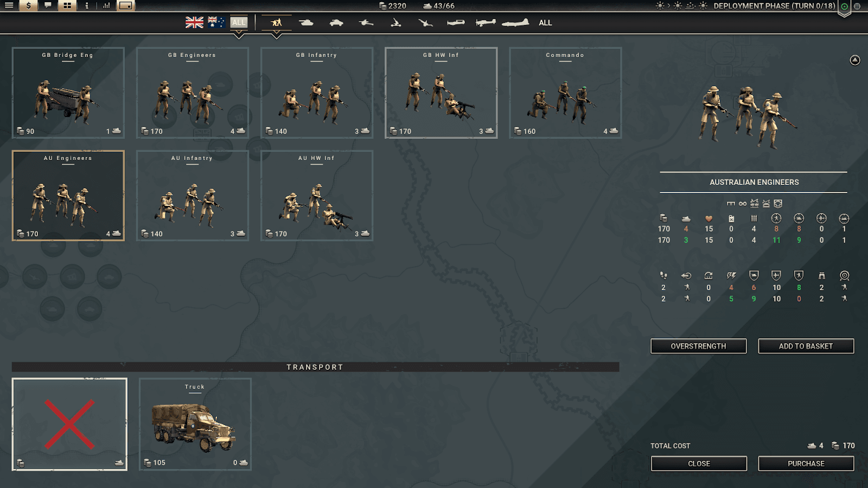Toggle the ALL nations filter
Image resolution: width=868 pixels, height=488 pixels.
click(239, 22)
